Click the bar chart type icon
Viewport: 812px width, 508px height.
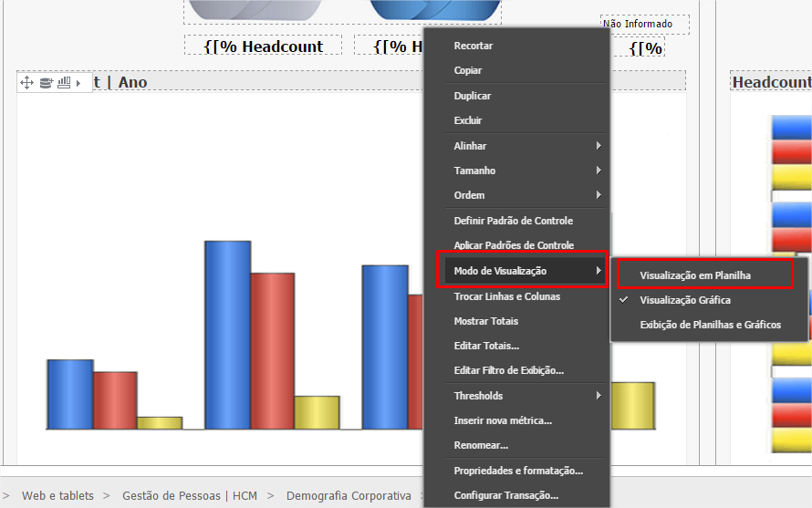[x=64, y=83]
